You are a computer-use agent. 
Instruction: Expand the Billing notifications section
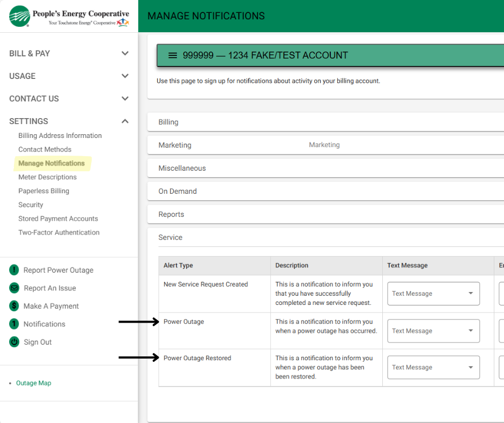point(325,122)
